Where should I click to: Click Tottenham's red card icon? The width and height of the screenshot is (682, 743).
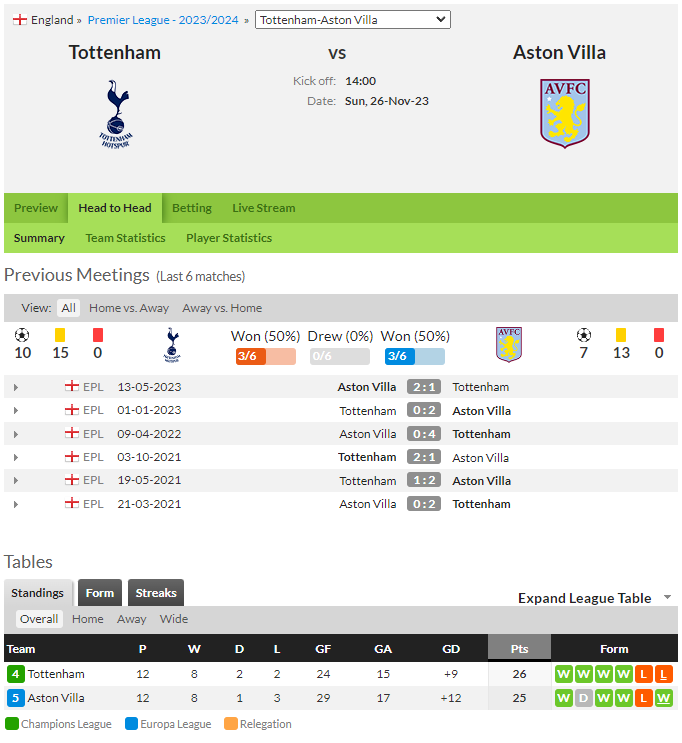pyautogui.click(x=98, y=335)
